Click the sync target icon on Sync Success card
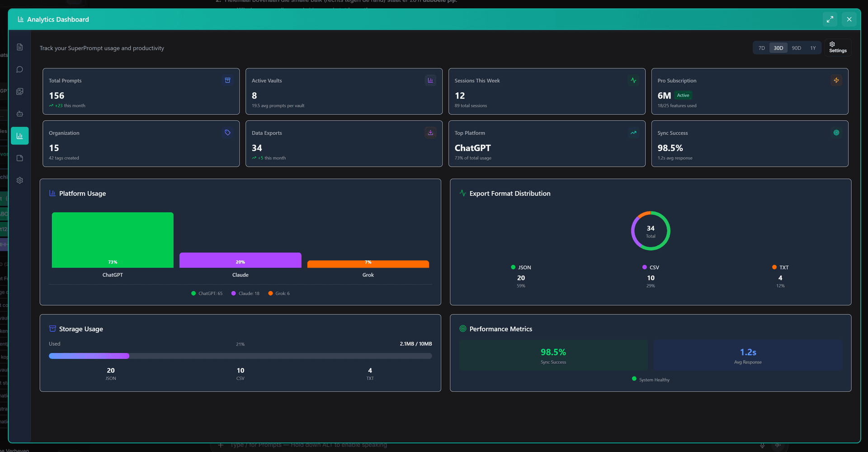The width and height of the screenshot is (868, 452). (x=836, y=132)
